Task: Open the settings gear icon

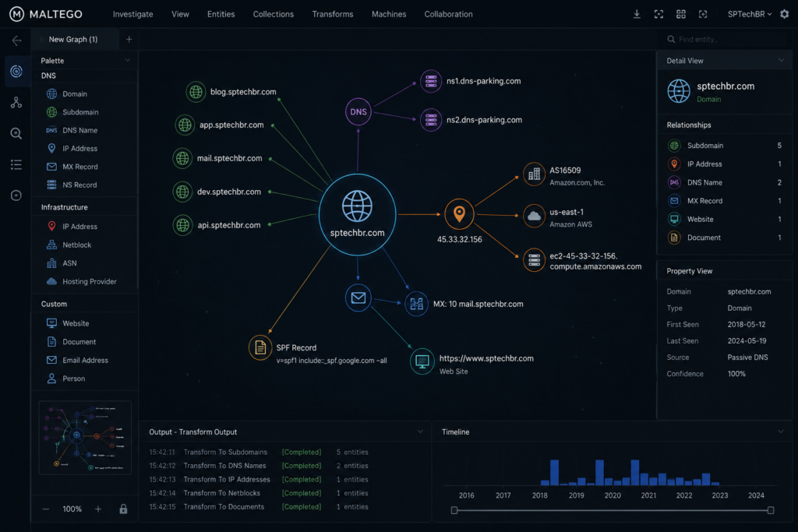Action: (784, 14)
